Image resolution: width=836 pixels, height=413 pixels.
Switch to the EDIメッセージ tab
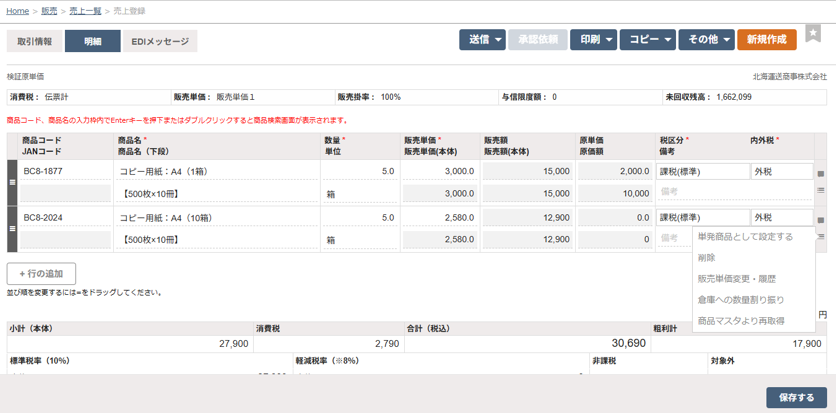pos(160,42)
